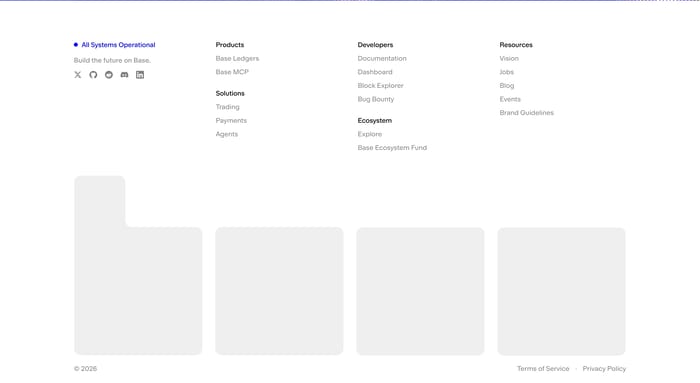Click the "Build the future on Base." tagline
The height and width of the screenshot is (383, 700).
click(112, 60)
